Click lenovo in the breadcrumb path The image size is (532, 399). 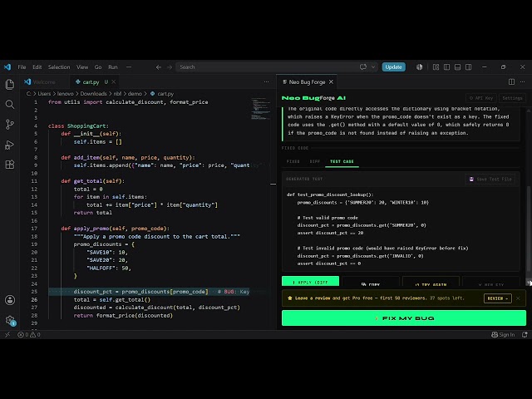(x=65, y=94)
